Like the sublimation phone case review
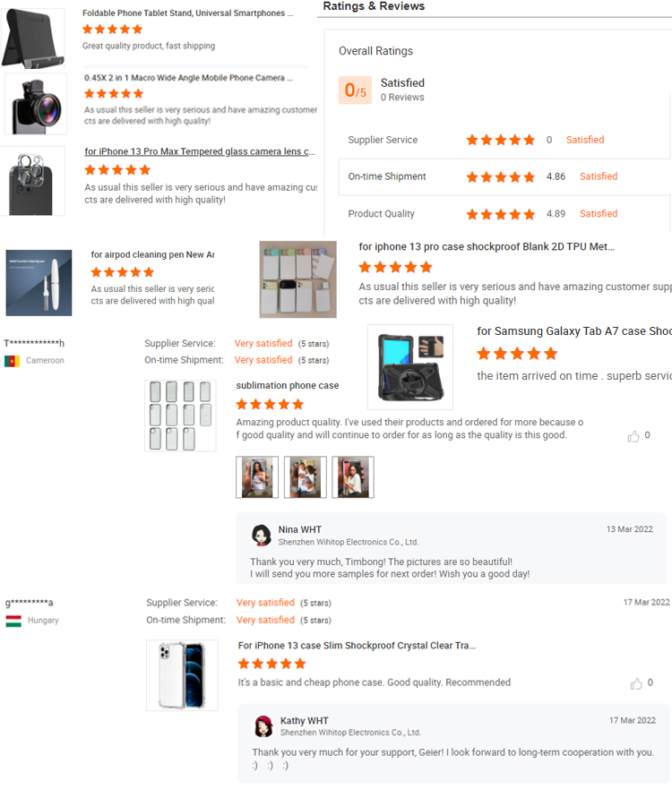 click(x=633, y=436)
